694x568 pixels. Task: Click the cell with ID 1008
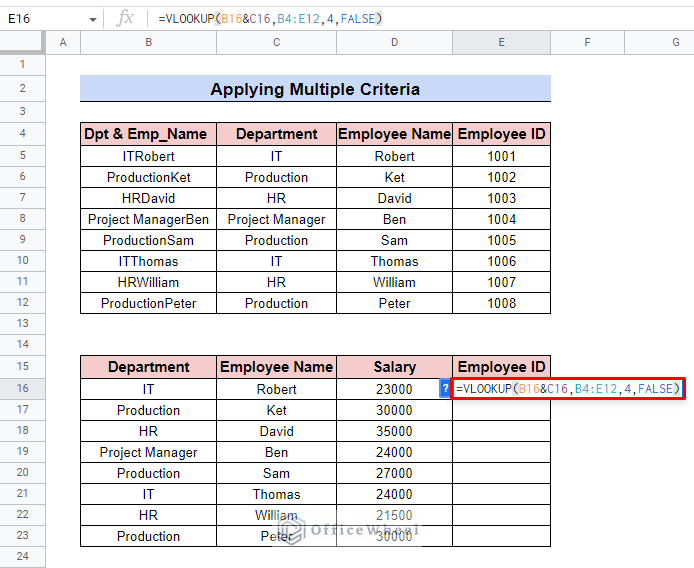(501, 303)
